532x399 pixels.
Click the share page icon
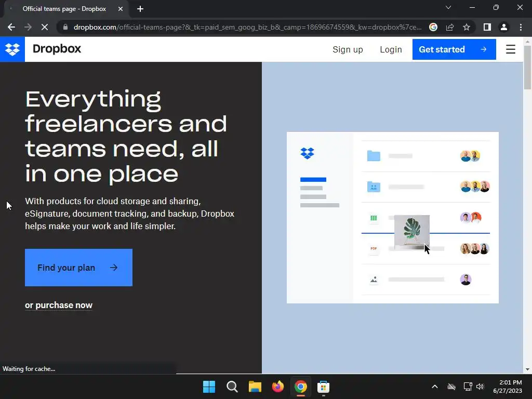(450, 27)
